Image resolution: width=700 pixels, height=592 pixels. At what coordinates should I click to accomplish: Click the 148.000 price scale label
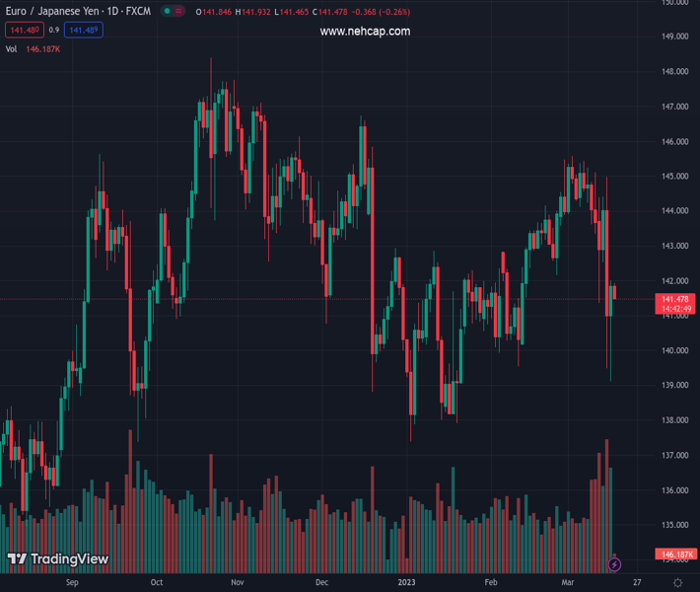[x=675, y=72]
